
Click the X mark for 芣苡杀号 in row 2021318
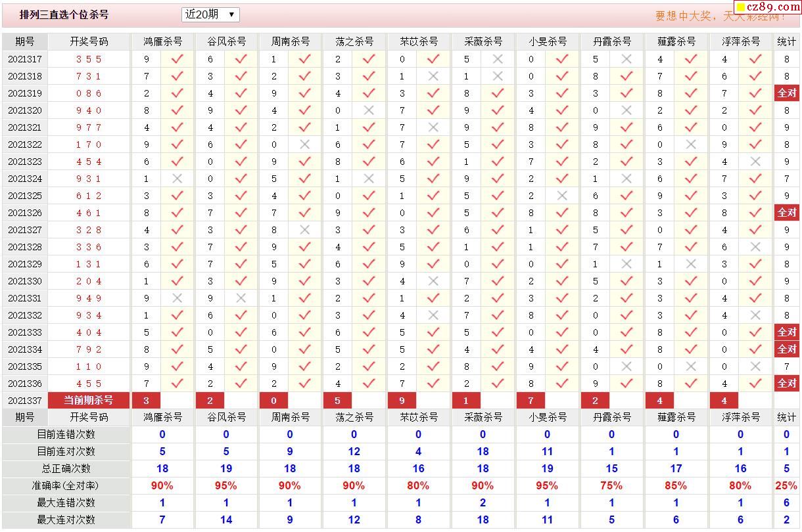pyautogui.click(x=433, y=76)
